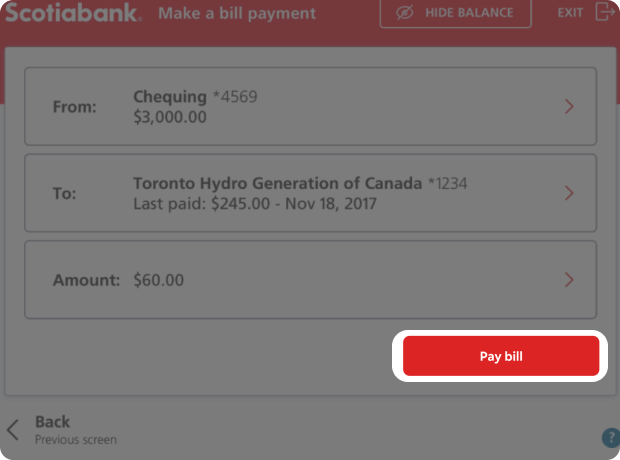
Task: Click the $3,000.00 balance text
Action: pyautogui.click(x=170, y=116)
